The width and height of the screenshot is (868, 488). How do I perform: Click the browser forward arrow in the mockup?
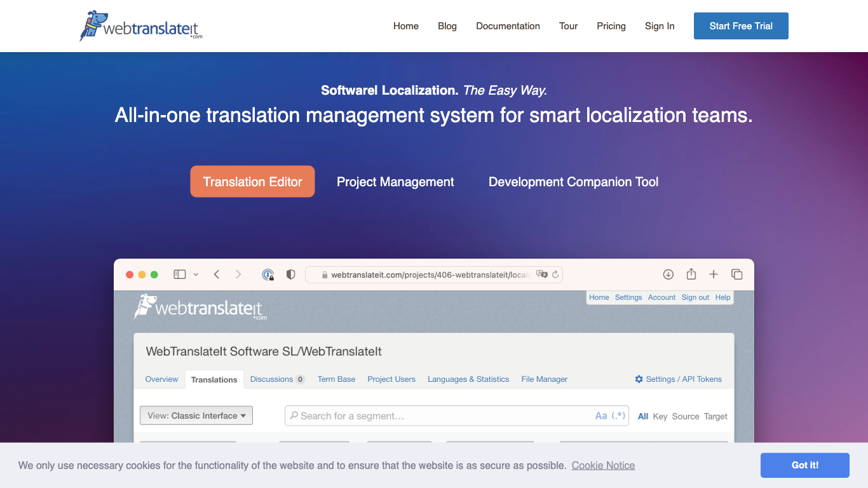[x=238, y=274]
